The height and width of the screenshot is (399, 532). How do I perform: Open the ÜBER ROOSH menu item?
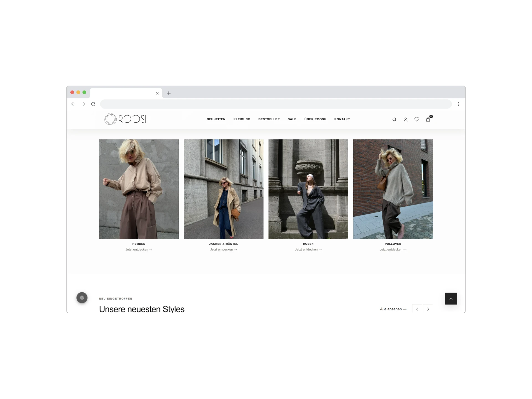click(315, 119)
